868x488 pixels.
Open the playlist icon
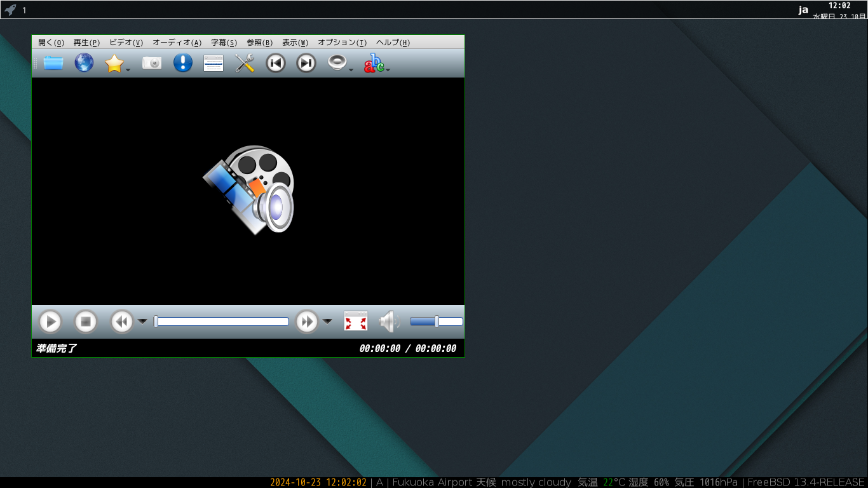pos(214,63)
